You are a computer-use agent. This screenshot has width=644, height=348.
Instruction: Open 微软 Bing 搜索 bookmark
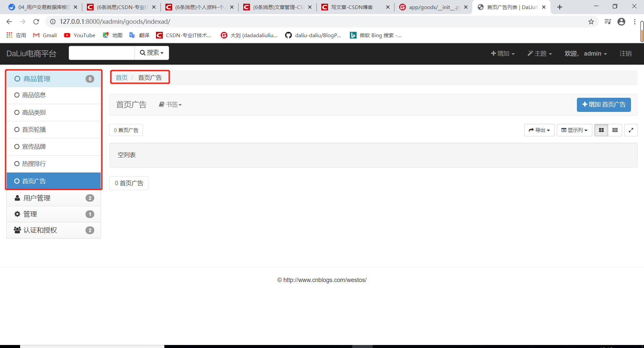click(x=375, y=35)
